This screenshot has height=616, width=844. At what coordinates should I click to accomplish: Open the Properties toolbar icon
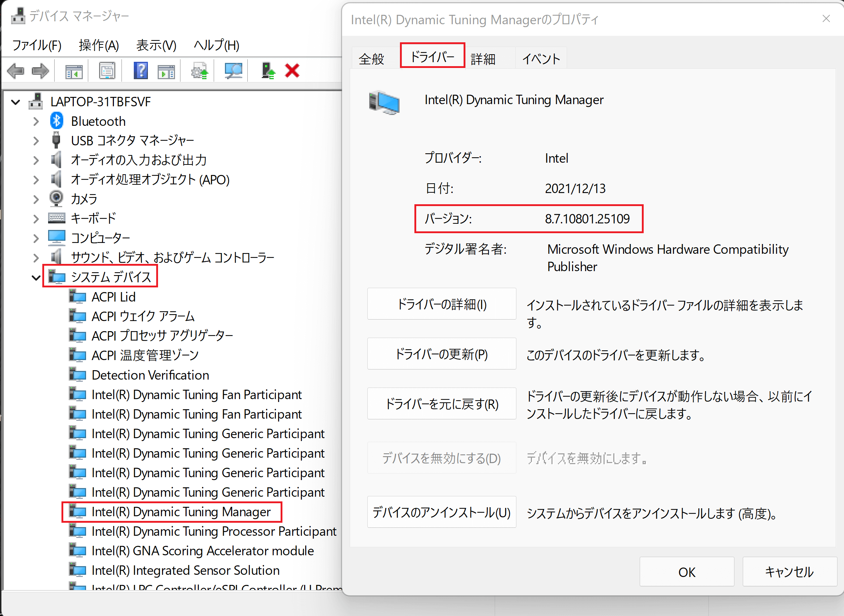click(107, 70)
